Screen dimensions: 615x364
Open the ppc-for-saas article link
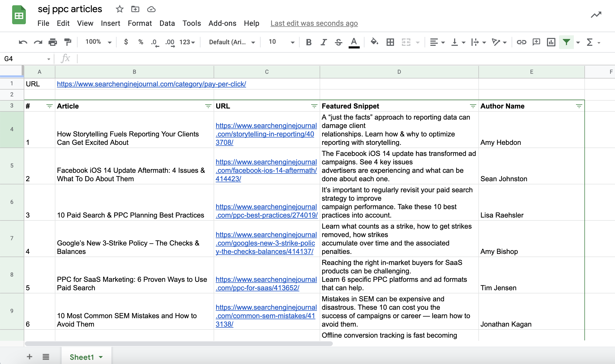point(266,284)
